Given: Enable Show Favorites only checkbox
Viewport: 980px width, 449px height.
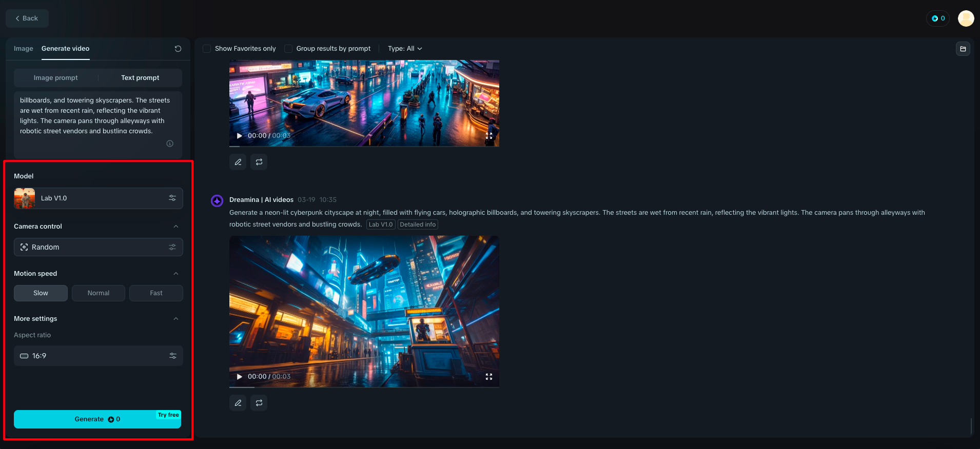Looking at the screenshot, I should tap(207, 49).
